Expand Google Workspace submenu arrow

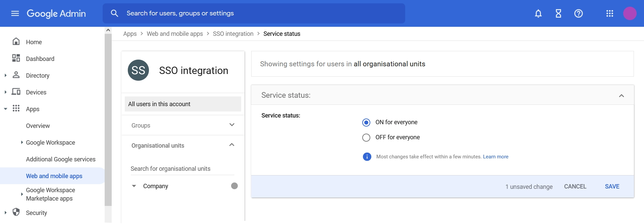click(x=22, y=142)
